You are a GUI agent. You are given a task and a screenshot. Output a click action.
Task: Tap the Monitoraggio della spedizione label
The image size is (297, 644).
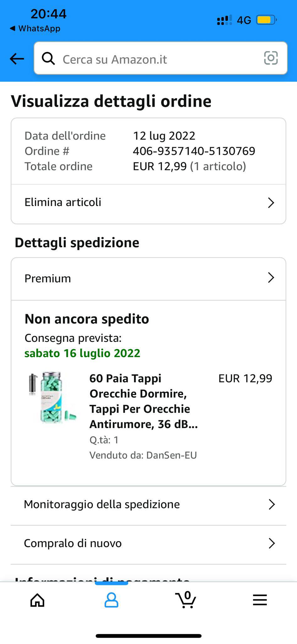tap(102, 504)
